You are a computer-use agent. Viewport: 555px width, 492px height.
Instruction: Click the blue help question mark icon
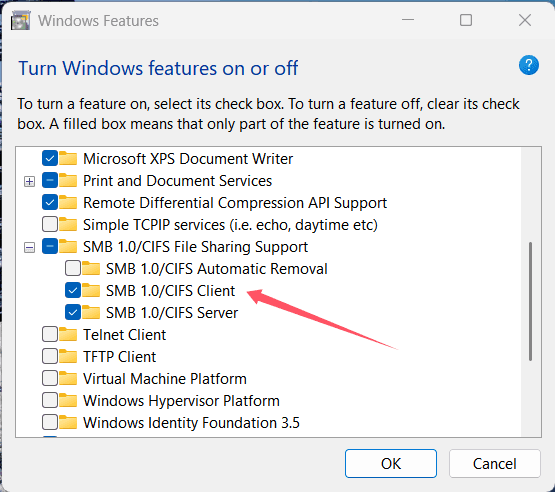coord(528,65)
